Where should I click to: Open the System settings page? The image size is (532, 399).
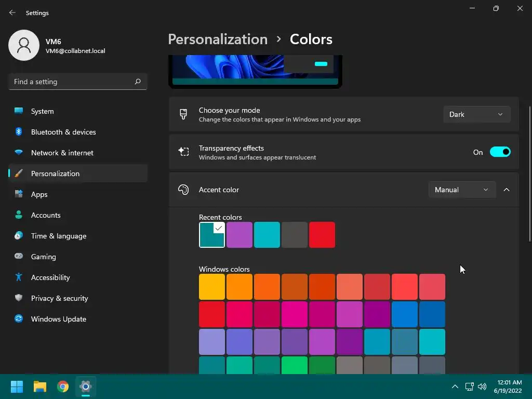click(x=78, y=111)
